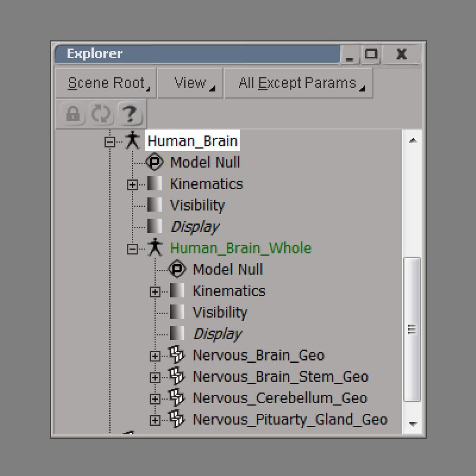Click the Nervous_Brain_Geo mesh icon
This screenshot has height=476, width=476.
click(176, 355)
